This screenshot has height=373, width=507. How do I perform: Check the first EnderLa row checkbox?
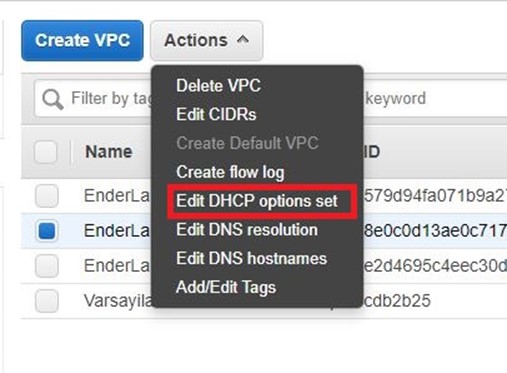pyautogui.click(x=47, y=196)
